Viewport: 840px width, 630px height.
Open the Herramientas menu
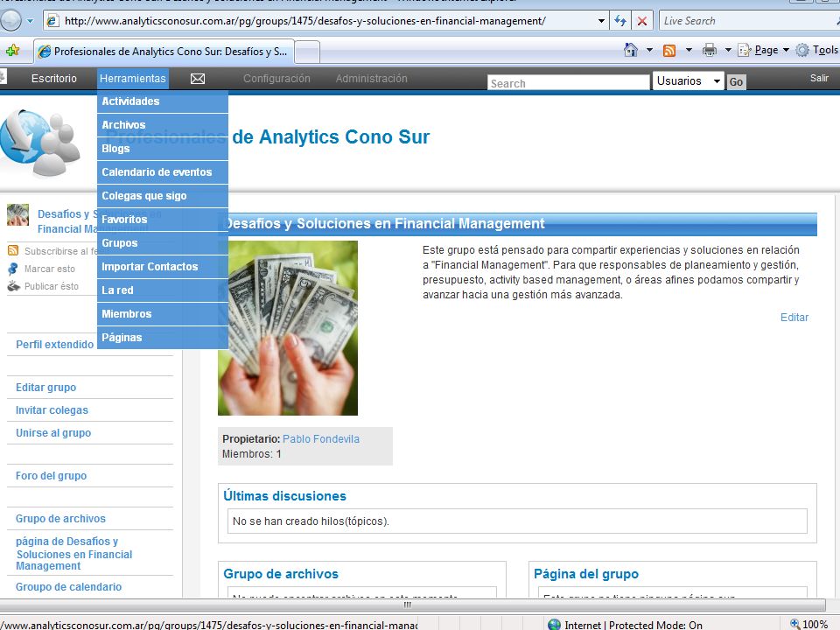(132, 79)
